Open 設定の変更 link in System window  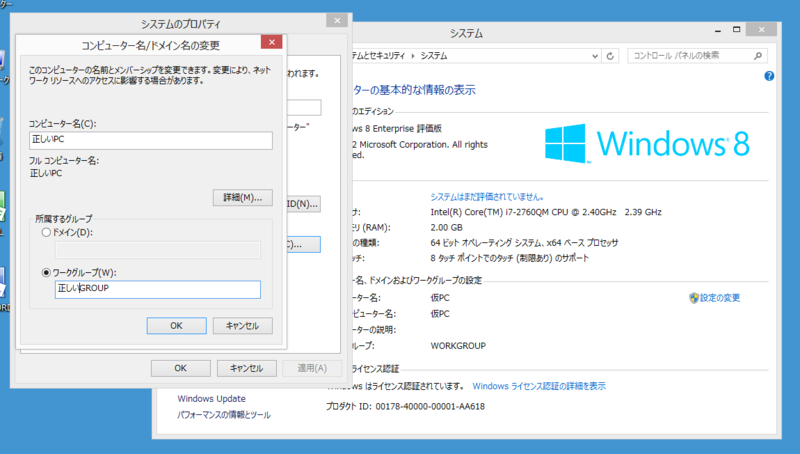pos(720,298)
